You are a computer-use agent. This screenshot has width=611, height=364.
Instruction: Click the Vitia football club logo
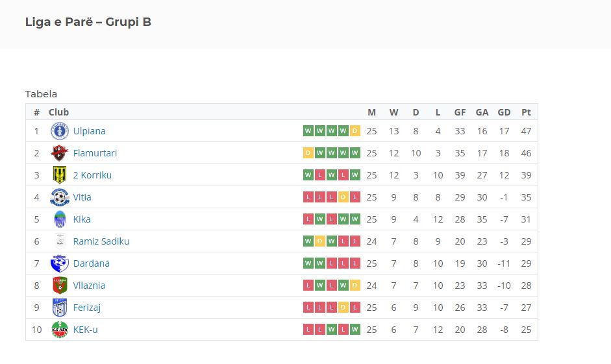60,197
